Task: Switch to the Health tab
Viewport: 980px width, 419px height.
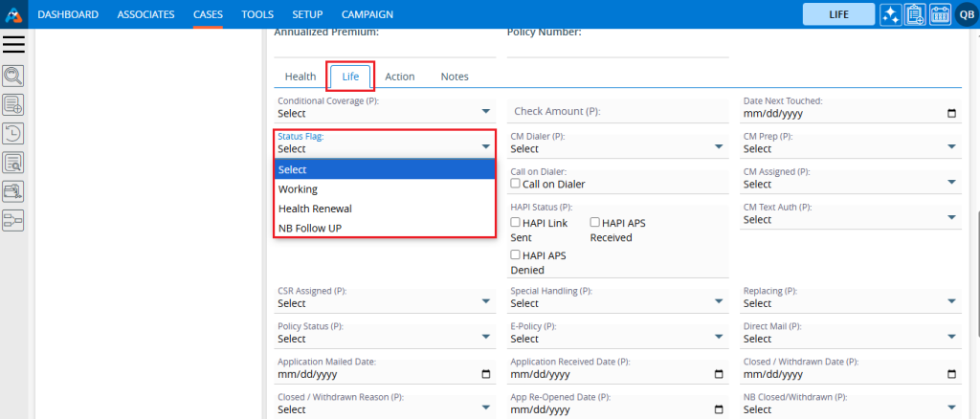Action: tap(301, 77)
